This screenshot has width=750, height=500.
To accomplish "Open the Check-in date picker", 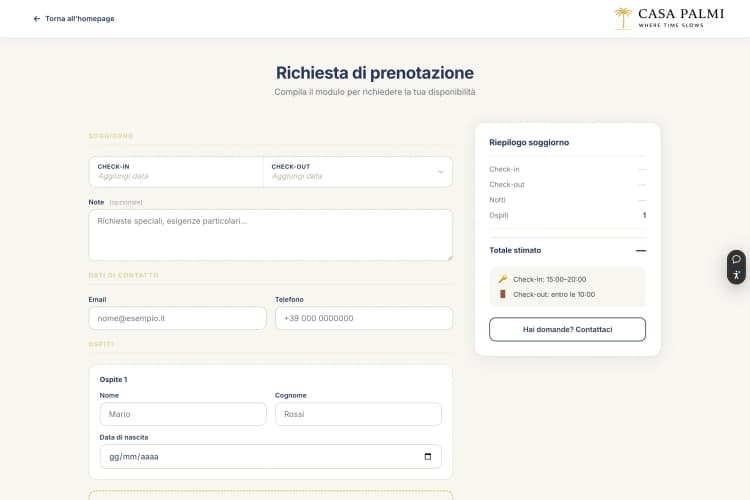I will pyautogui.click(x=175, y=172).
